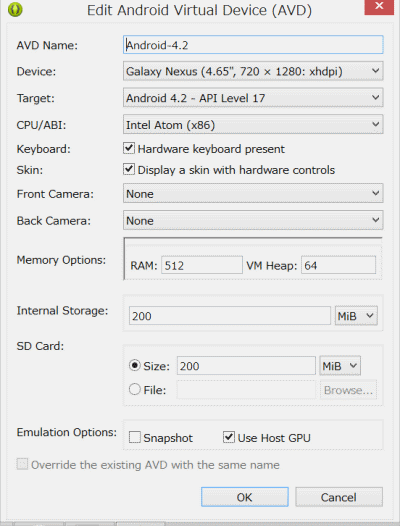This screenshot has height=526, width=400.
Task: Click the VM Heap input field
Action: [338, 265]
